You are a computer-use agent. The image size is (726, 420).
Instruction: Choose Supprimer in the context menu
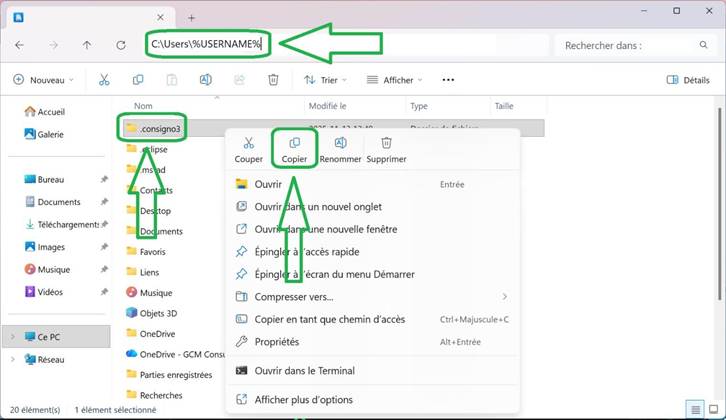(386, 150)
